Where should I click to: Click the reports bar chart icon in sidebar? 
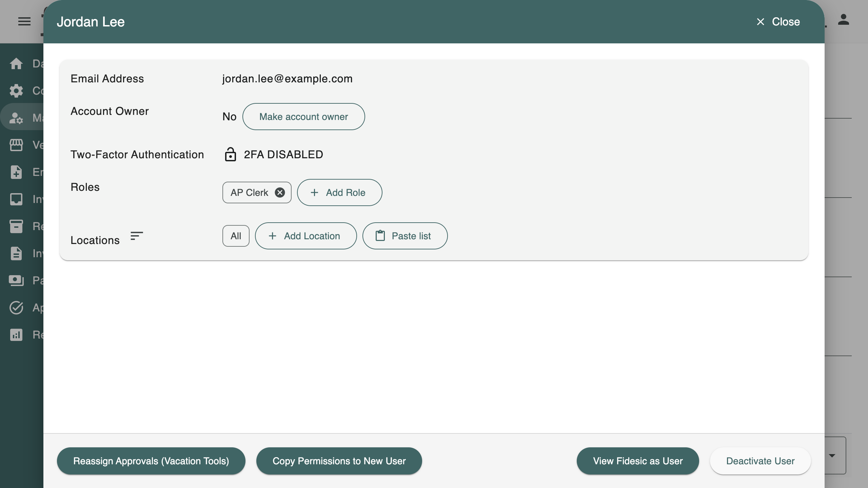click(16, 335)
